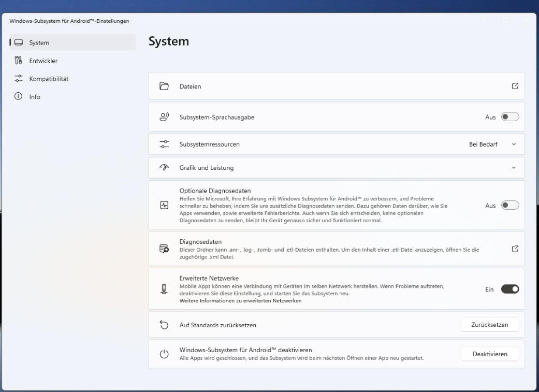Switch to the Entwickler sidebar page
The image size is (539, 392).
(x=43, y=61)
